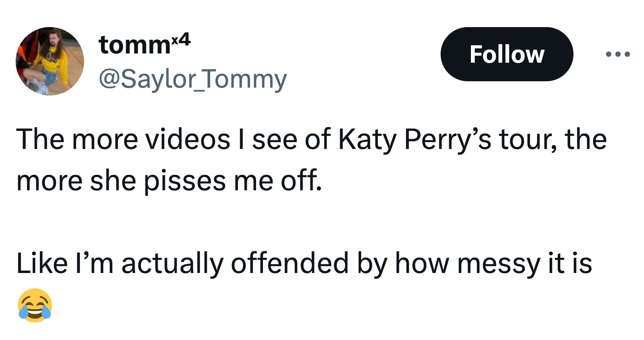Image resolution: width=644 pixels, height=340 pixels.
Task: Click the Follow button
Action: 507,54
